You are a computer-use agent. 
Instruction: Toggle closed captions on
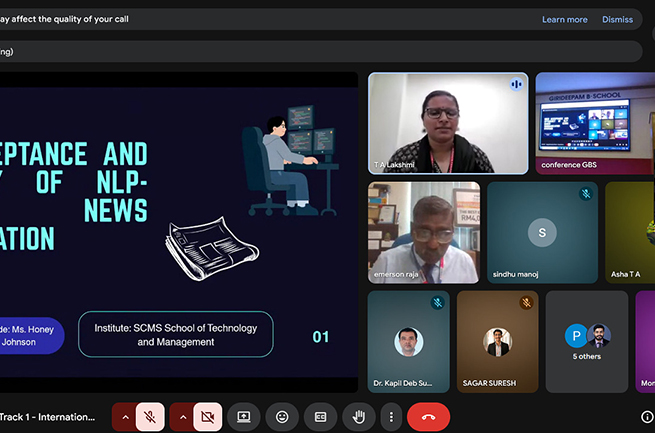321,416
